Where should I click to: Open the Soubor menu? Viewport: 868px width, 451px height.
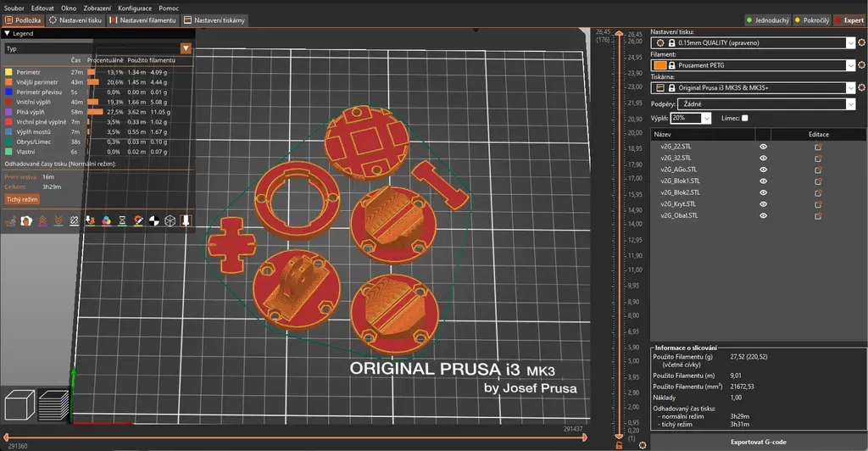14,8
